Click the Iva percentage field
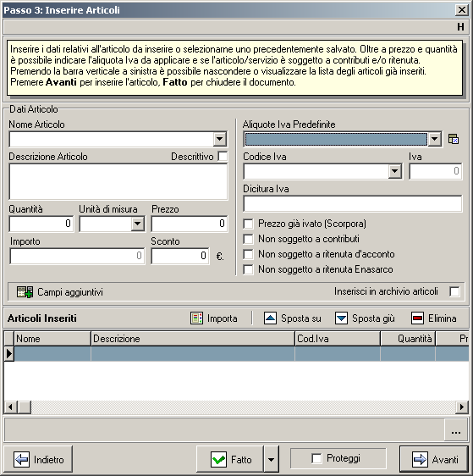 [x=436, y=171]
